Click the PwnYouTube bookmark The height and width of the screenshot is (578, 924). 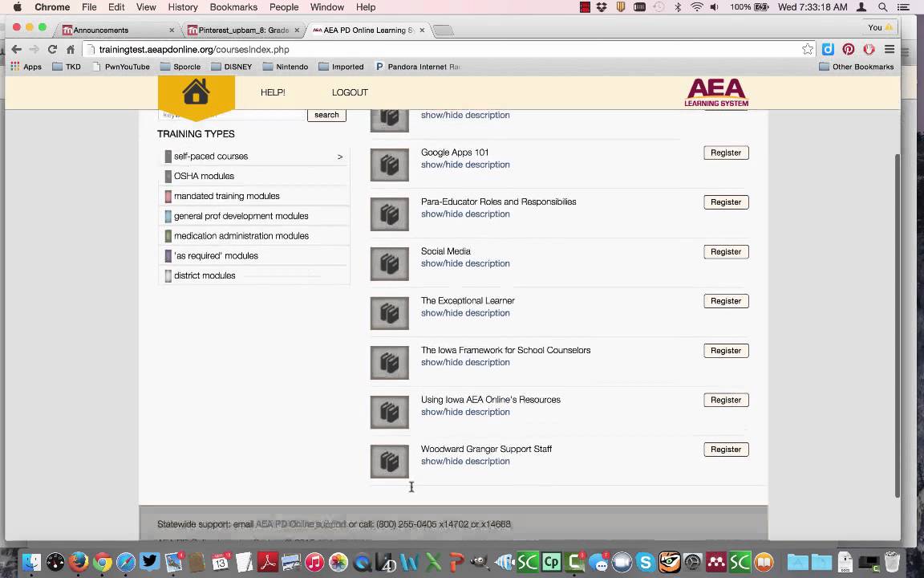click(121, 67)
